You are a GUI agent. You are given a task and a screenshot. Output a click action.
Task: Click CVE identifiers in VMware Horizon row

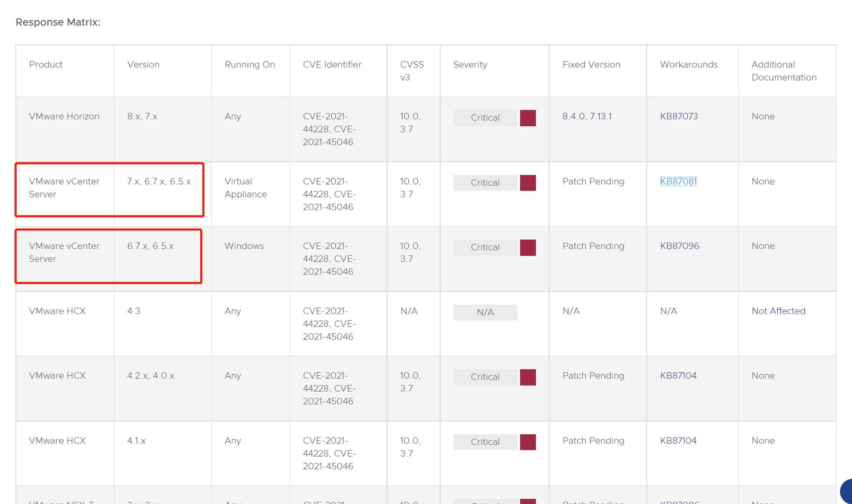point(329,129)
